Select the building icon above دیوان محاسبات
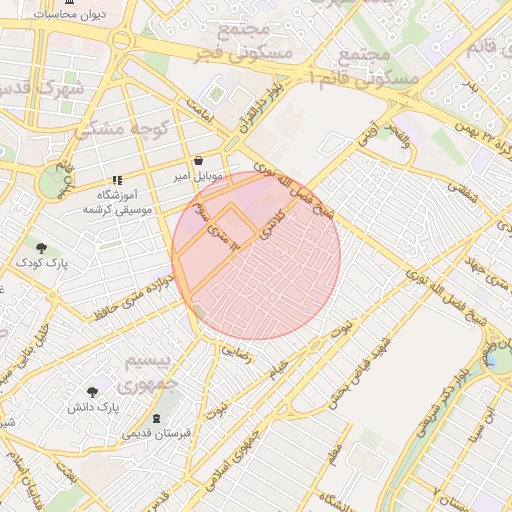512x512 pixels. point(69,2)
